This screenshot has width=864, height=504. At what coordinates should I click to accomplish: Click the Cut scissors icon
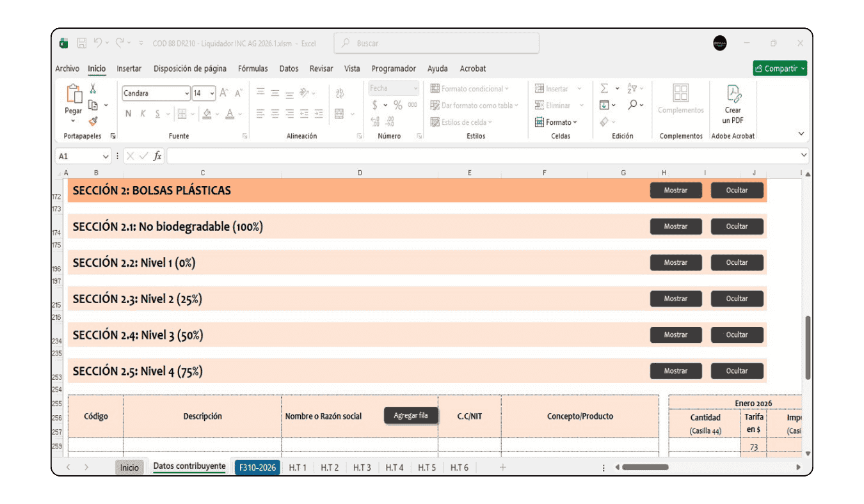(93, 89)
